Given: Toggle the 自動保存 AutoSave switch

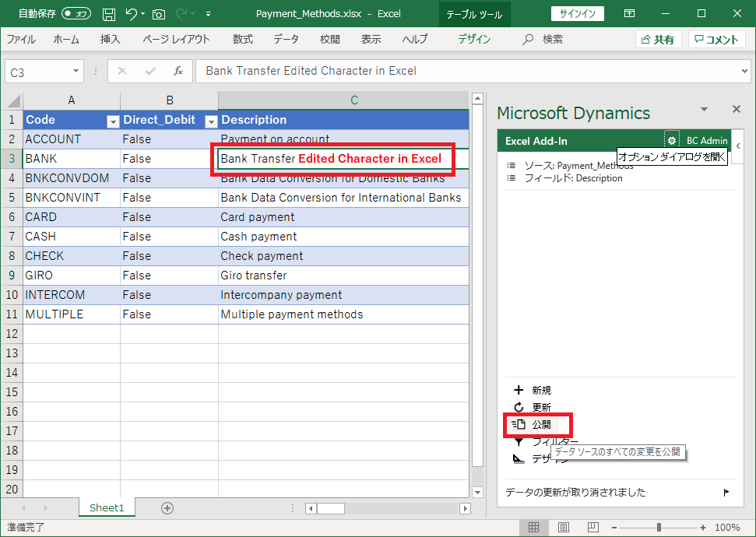Looking at the screenshot, I should click(76, 13).
